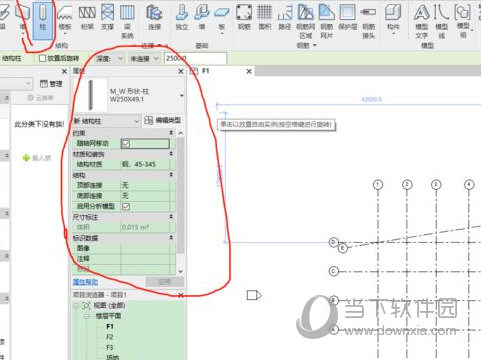Image resolution: width=481 pixels, height=360 pixels.
Task: Click the Properties help (属性帮助) link
Action: pos(85,282)
